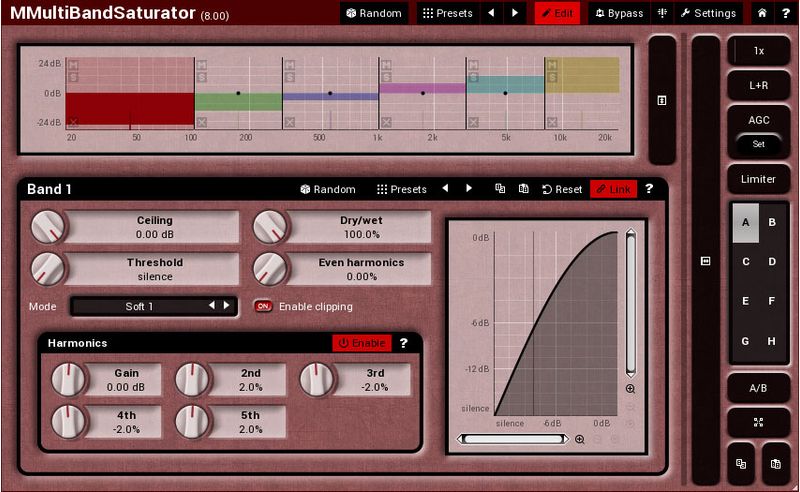
Task: Click the Ceiling knob
Action: 48,227
